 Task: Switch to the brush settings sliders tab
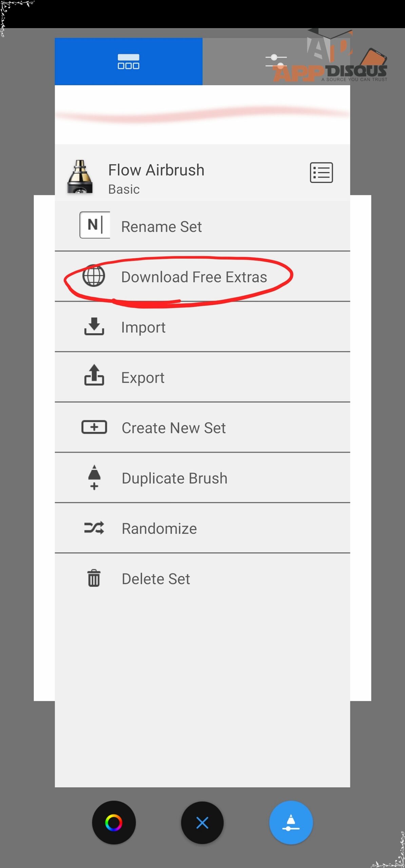[276, 61]
